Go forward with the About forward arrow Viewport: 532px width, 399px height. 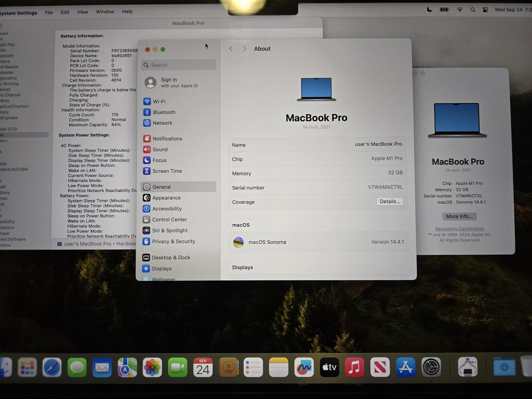pos(245,49)
